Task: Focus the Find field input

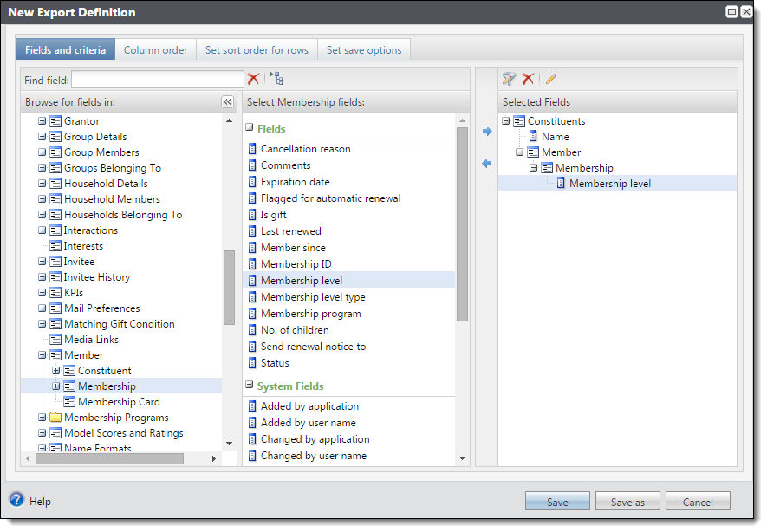Action: 158,79
